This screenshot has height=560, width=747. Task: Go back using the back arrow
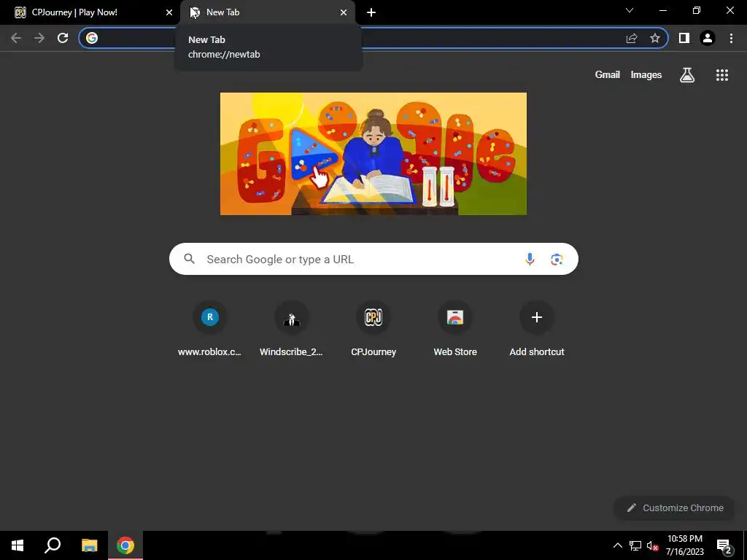point(16,38)
